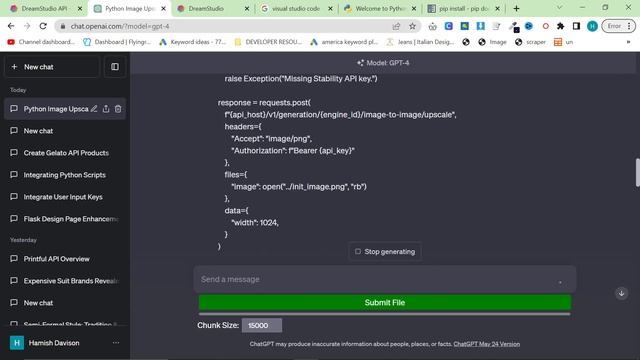Open the Keyword ideas bookmark
Image resolution: width=640 pixels, height=360 pixels.
192,42
